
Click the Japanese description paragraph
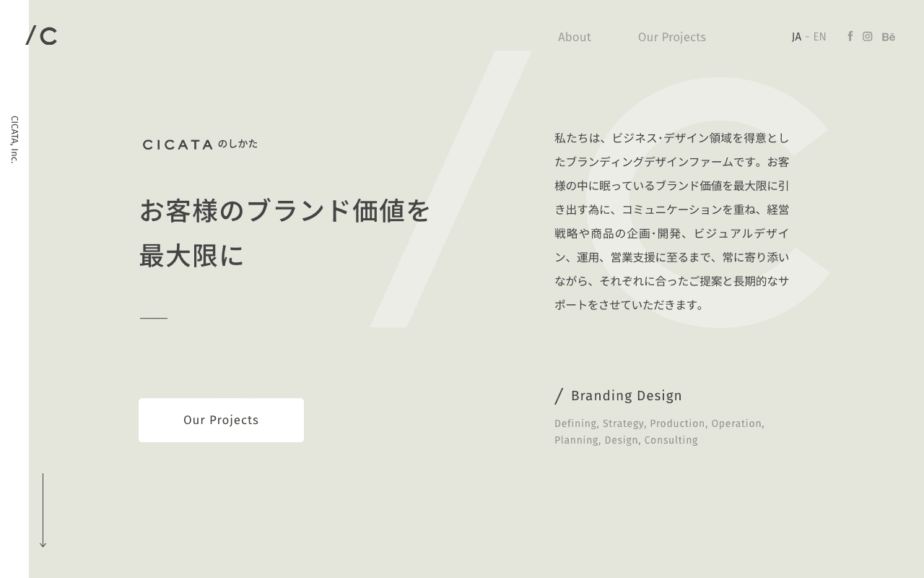tap(671, 221)
